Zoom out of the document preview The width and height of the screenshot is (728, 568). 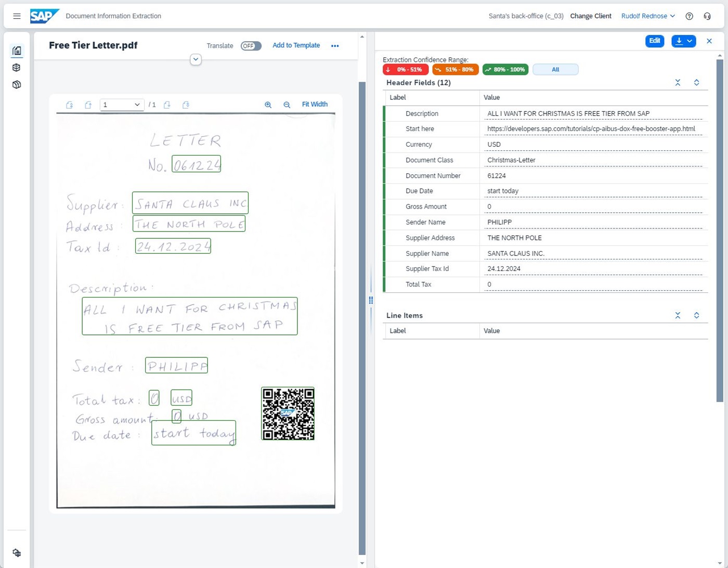tap(287, 105)
